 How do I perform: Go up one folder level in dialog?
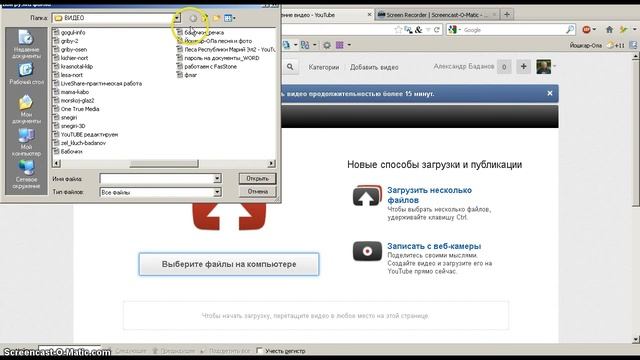[x=205, y=18]
